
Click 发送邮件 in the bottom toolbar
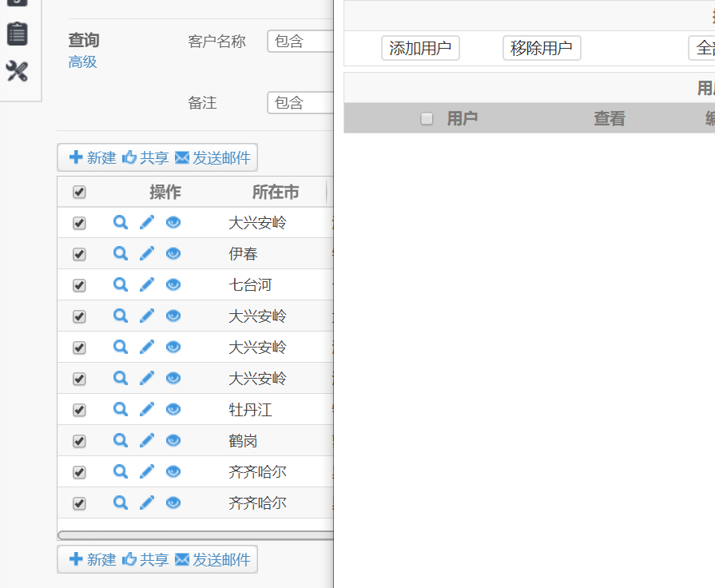click(x=213, y=560)
